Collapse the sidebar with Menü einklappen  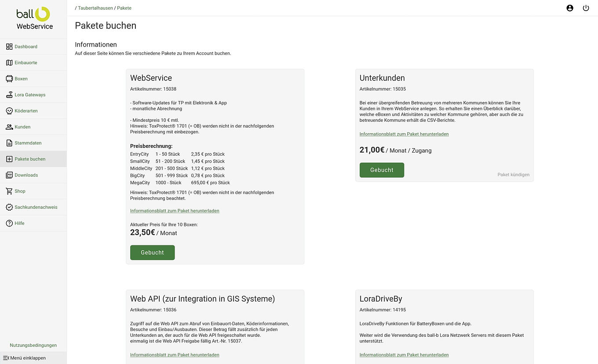24,358
